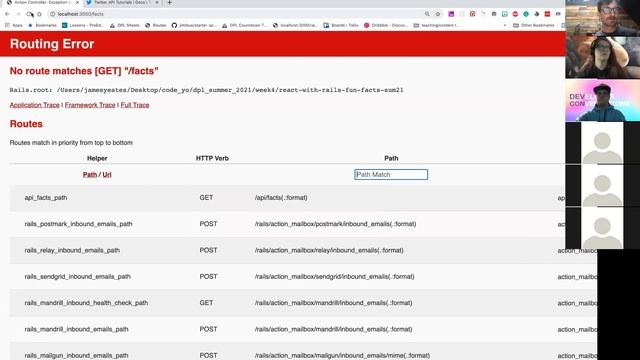Open the Lessons bookmark
The height and width of the screenshot is (360, 640).
tap(83, 25)
